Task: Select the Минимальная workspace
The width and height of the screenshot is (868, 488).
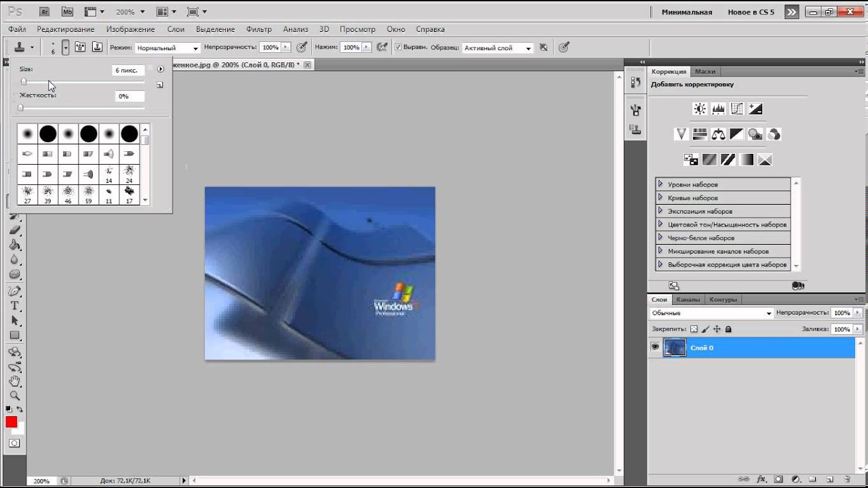Action: point(687,12)
